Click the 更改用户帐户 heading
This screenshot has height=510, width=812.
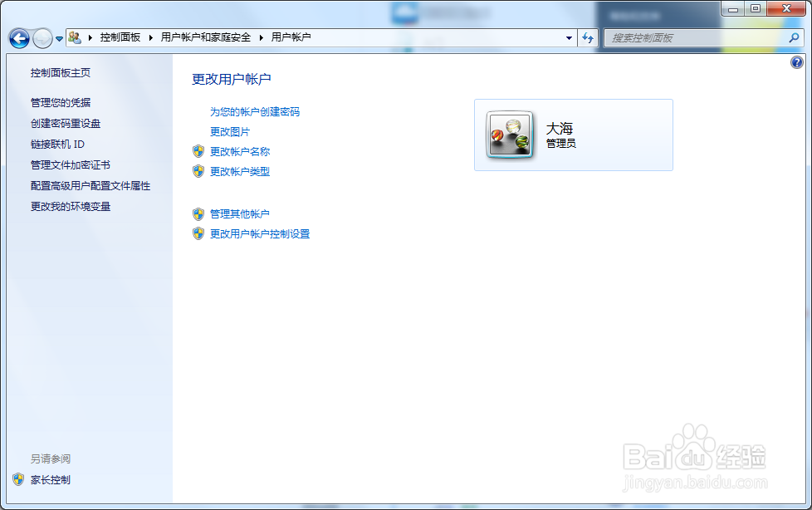click(x=232, y=79)
